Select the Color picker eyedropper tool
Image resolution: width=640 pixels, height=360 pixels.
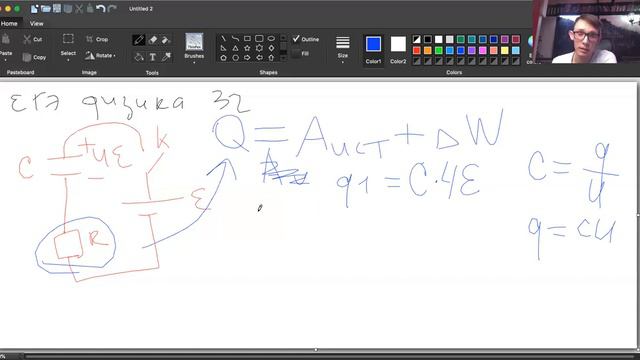(x=166, y=57)
